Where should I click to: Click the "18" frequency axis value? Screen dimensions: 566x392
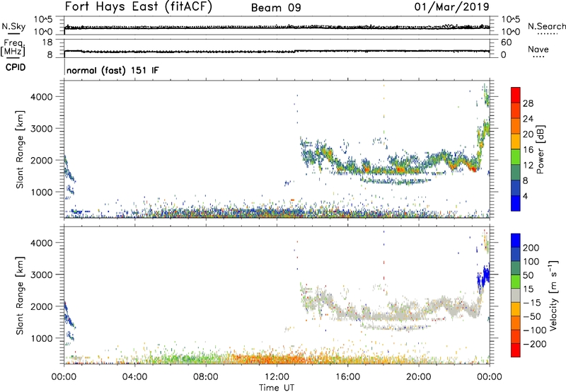point(47,42)
